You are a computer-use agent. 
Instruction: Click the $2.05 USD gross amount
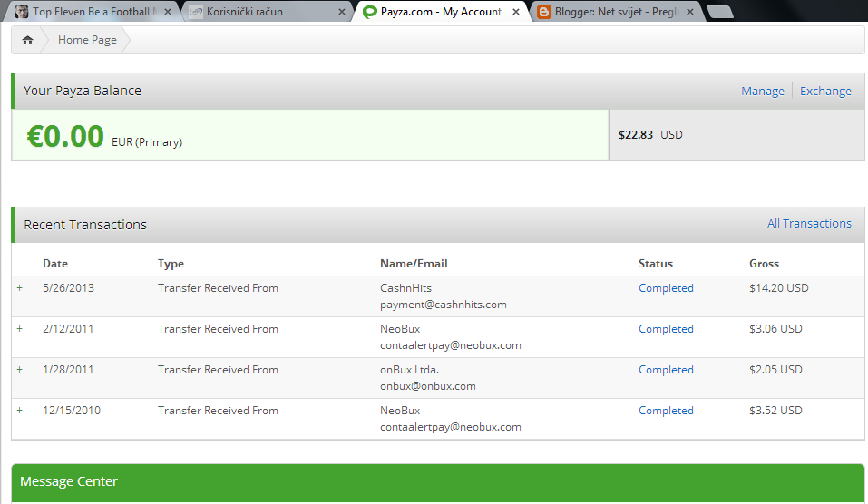point(775,370)
